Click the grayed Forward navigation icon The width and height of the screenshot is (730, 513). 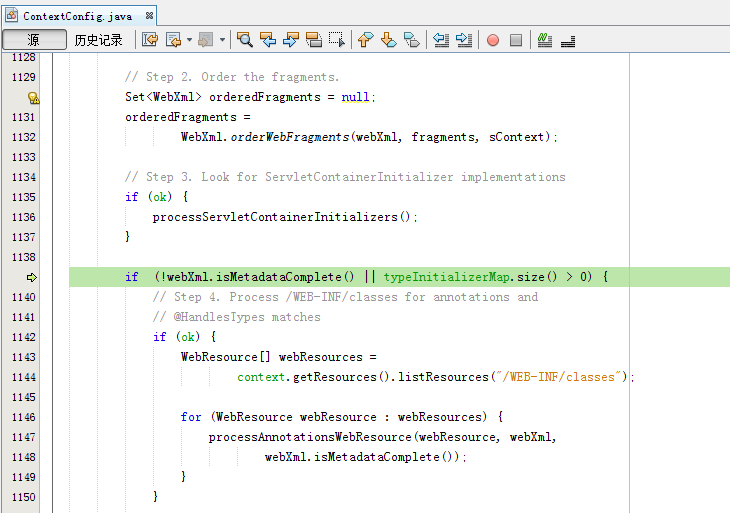click(x=206, y=40)
